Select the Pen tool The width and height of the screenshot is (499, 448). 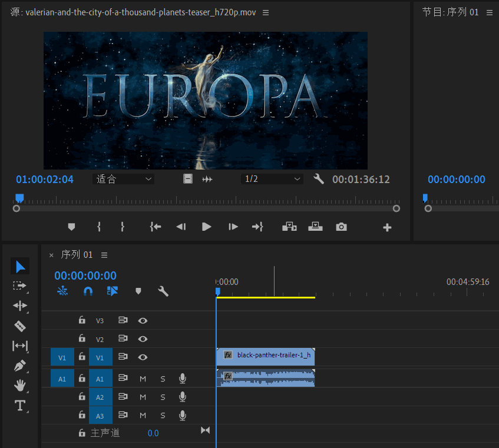click(20, 366)
